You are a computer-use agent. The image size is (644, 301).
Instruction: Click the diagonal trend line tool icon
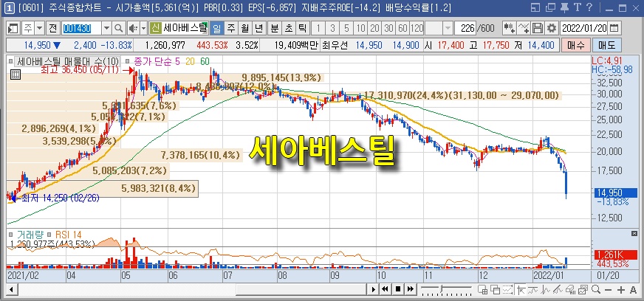pos(558,289)
